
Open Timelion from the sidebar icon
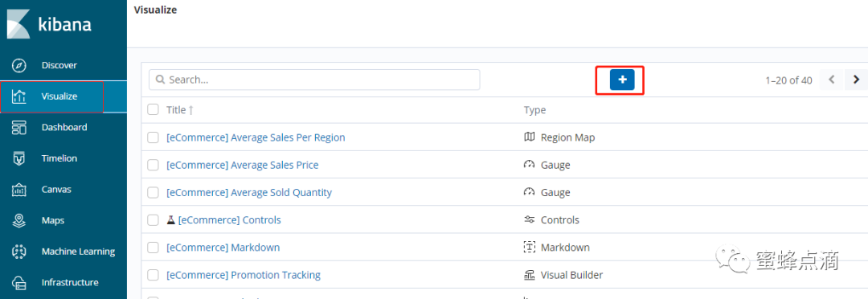[18, 158]
